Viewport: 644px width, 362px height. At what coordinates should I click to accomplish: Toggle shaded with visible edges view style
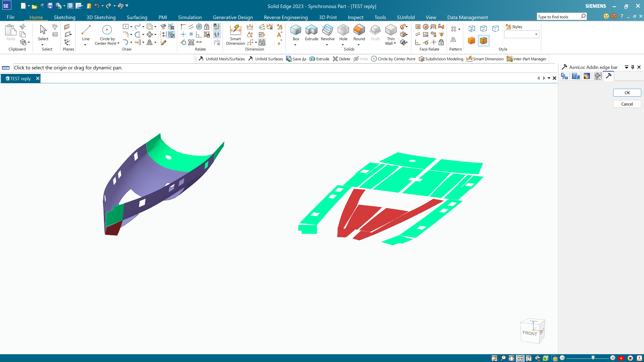tap(484, 41)
